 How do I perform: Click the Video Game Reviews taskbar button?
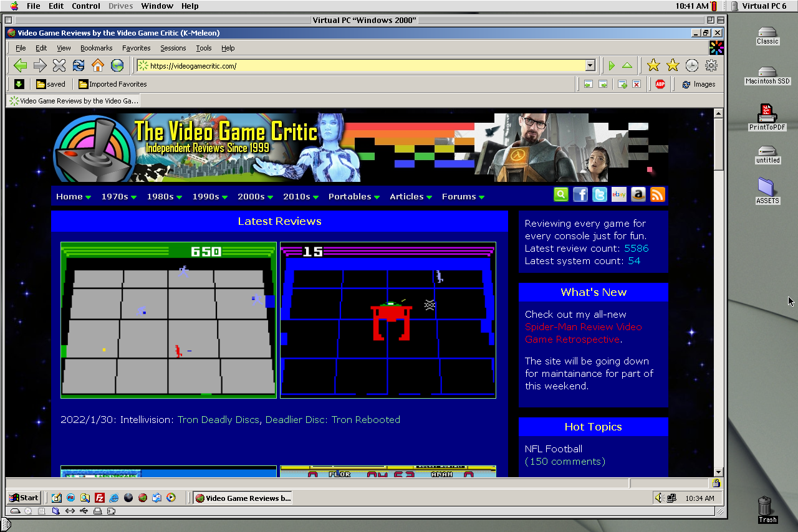[x=243, y=498]
